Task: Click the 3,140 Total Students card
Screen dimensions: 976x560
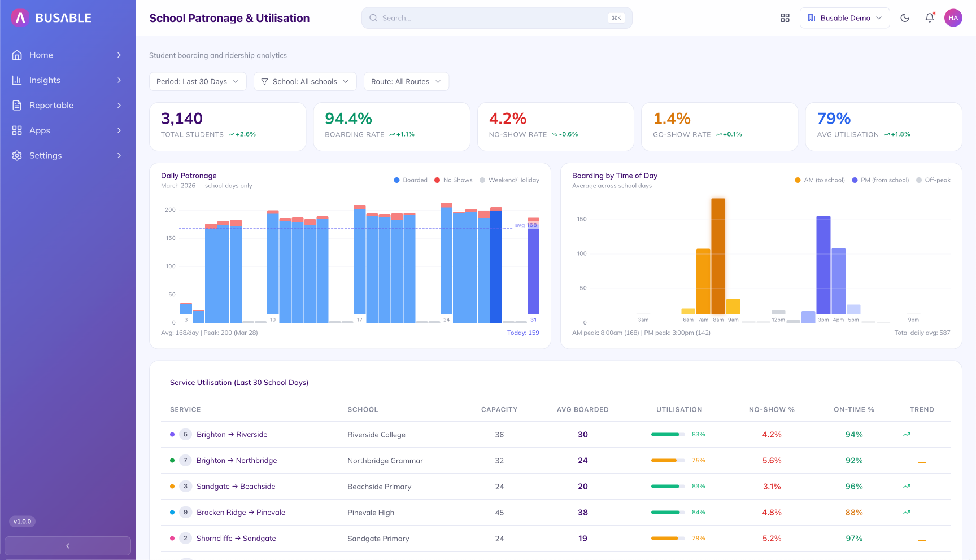Action: click(228, 126)
